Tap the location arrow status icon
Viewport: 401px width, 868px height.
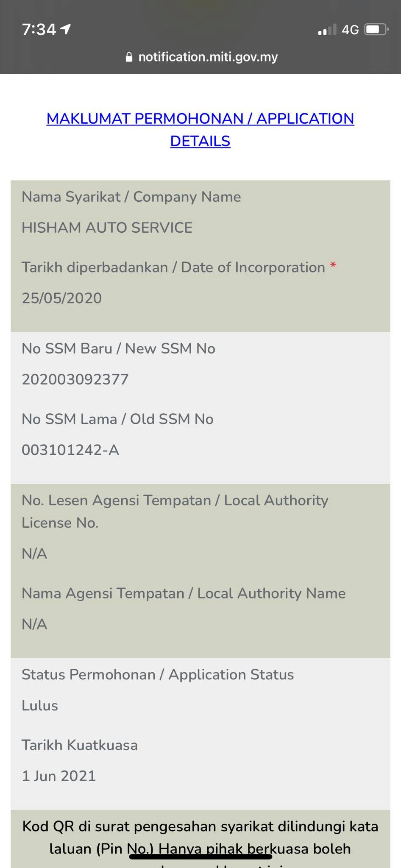pos(66,29)
